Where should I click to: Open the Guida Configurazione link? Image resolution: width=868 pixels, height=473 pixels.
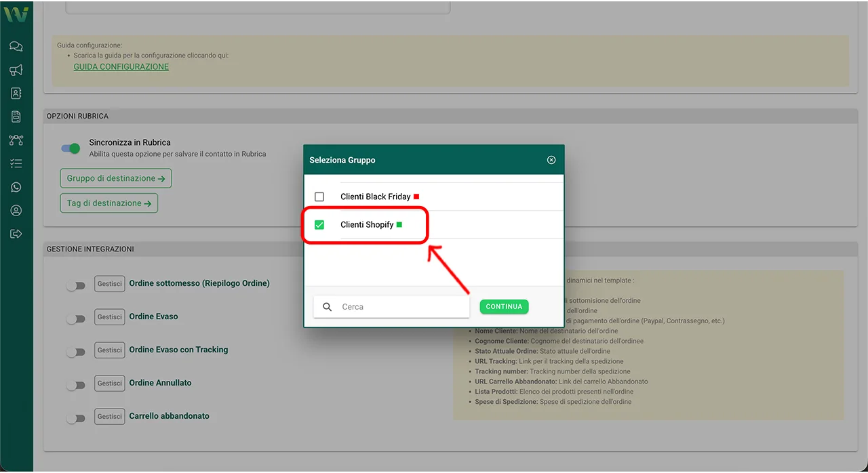tap(121, 67)
